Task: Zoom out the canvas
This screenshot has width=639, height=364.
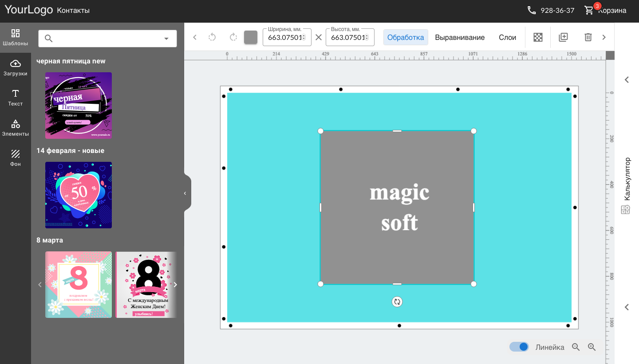Action: coord(576,347)
